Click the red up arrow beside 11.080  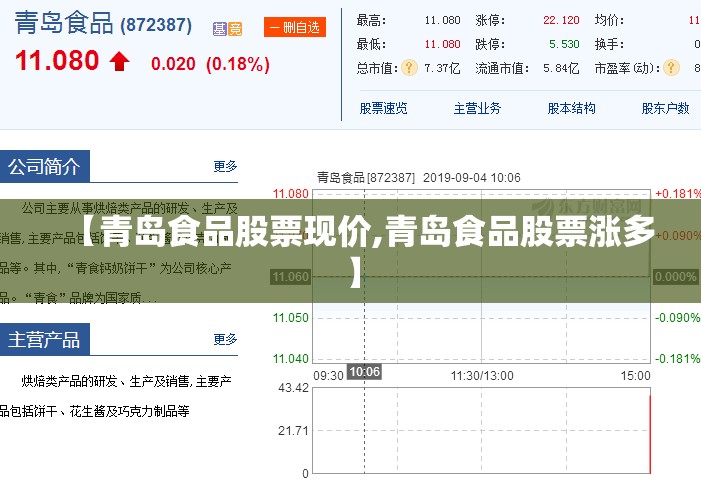pos(119,61)
